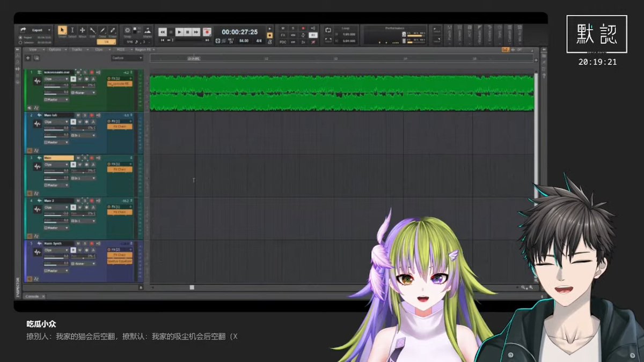Open the Custom track control dropdown
This screenshot has width=644, height=362.
[126, 57]
